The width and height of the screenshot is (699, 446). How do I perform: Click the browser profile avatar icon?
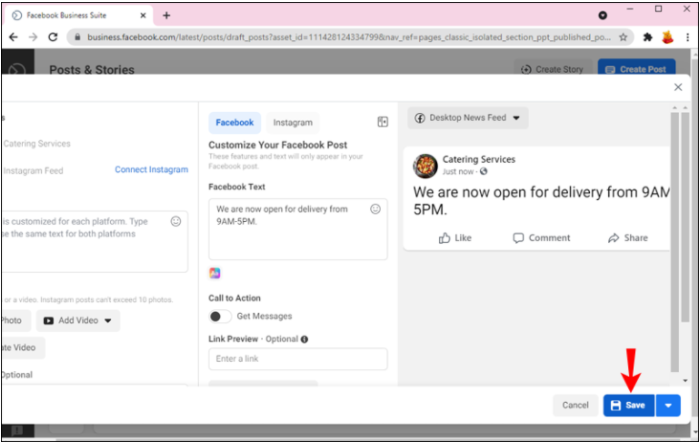click(667, 37)
